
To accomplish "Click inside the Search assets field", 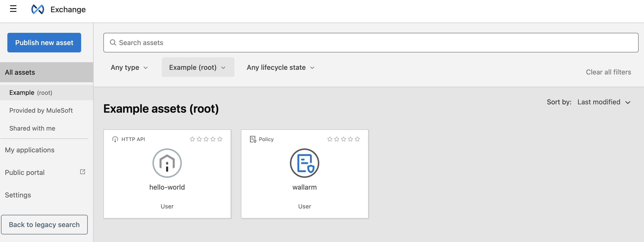I will [x=250, y=43].
